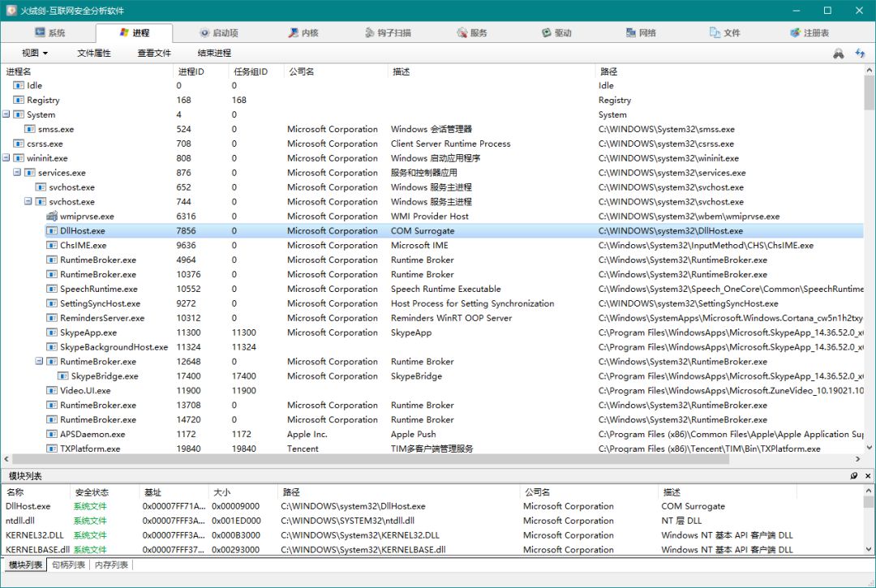
Task: Close the 模块列表 panel with its X
Action: (867, 476)
